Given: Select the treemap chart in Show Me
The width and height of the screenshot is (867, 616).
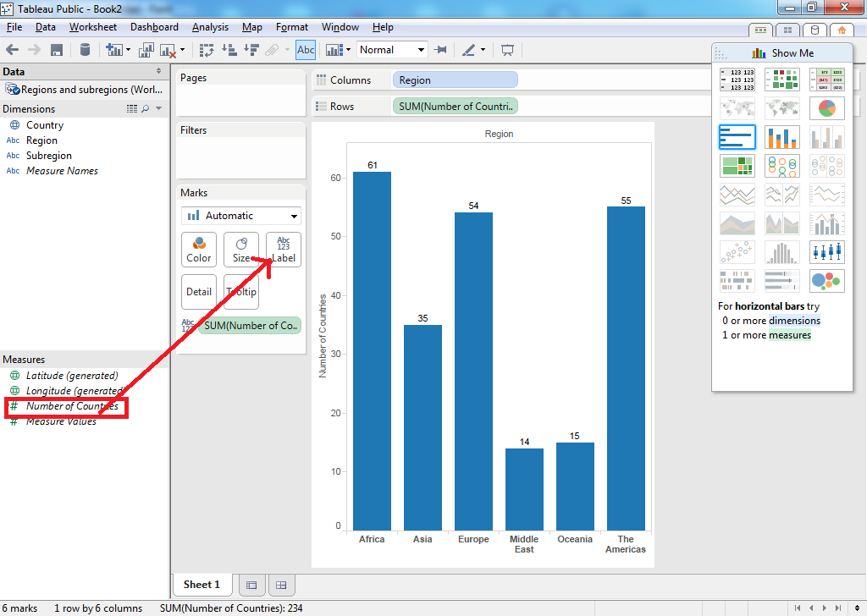Looking at the screenshot, I should pos(737,165).
